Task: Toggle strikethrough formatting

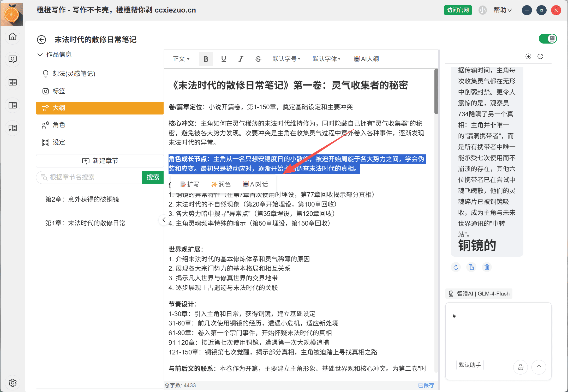Action: pyautogui.click(x=258, y=59)
